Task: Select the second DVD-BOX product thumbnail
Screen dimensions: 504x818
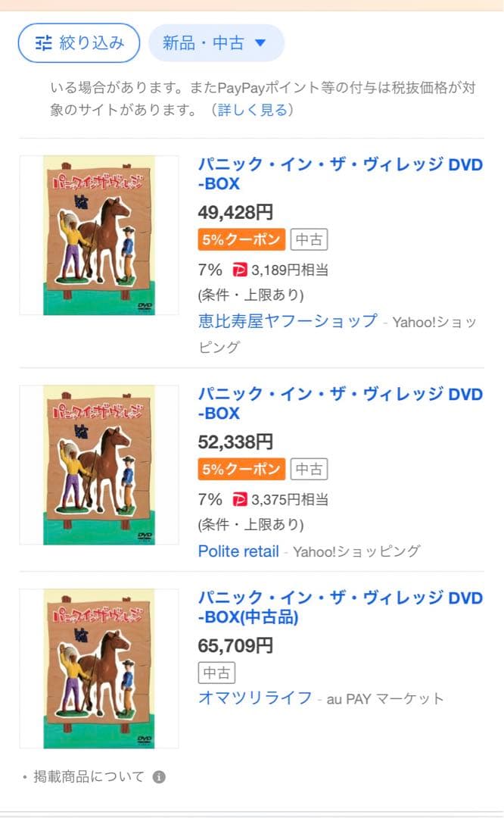Action: (x=98, y=467)
